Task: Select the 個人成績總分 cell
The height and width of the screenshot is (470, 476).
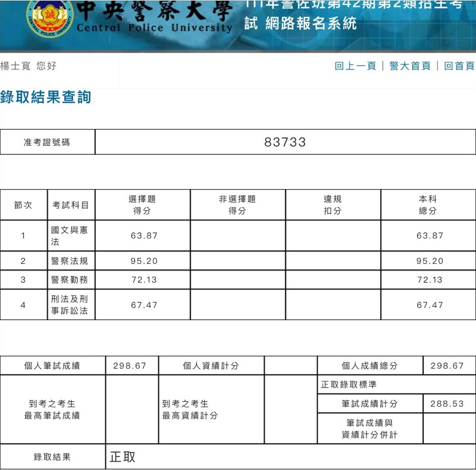Action: (369, 365)
